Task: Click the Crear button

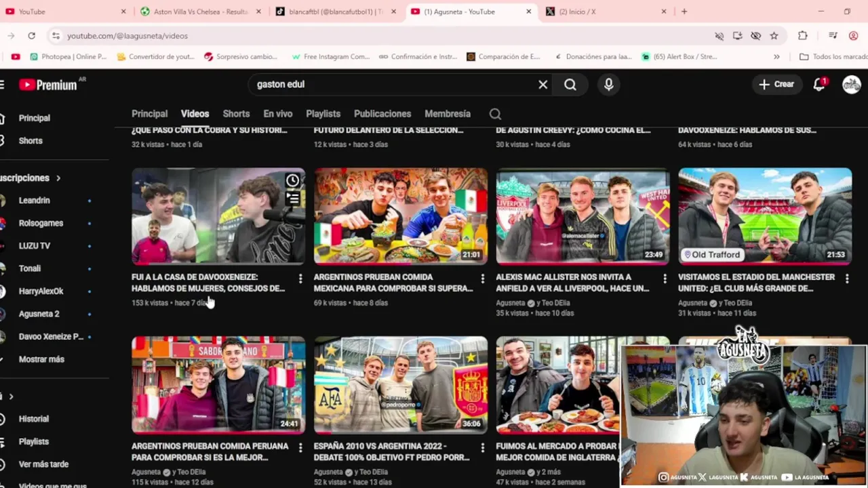Action: (x=776, y=85)
